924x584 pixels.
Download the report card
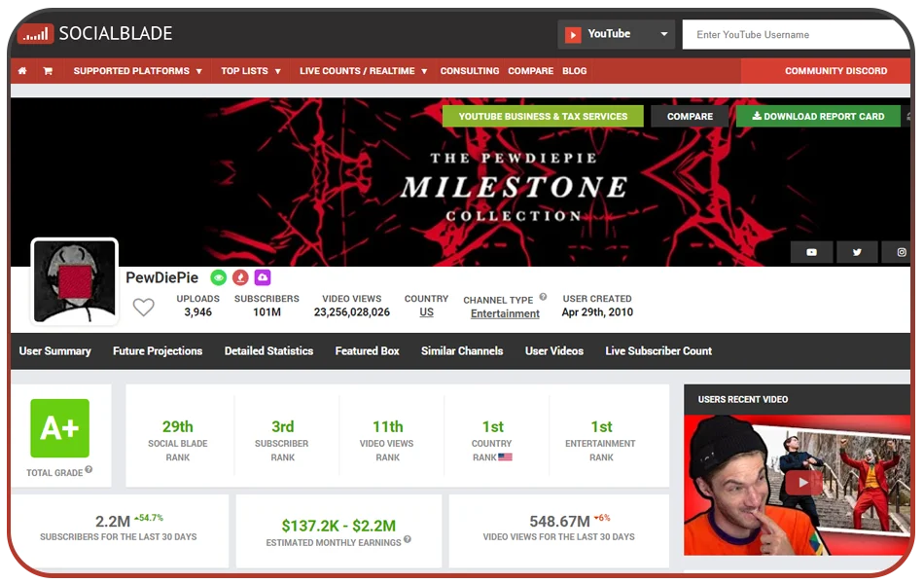coord(818,116)
